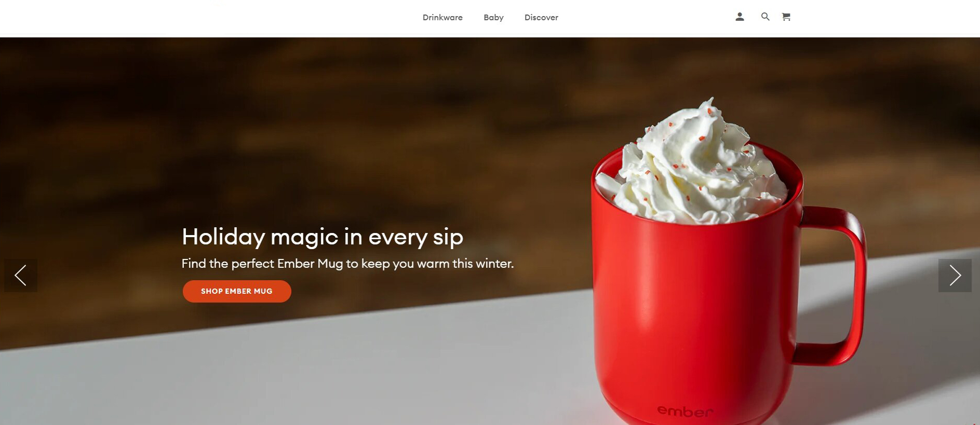Click the red Ember mug body
The height and width of the screenshot is (425, 980).
696,311
